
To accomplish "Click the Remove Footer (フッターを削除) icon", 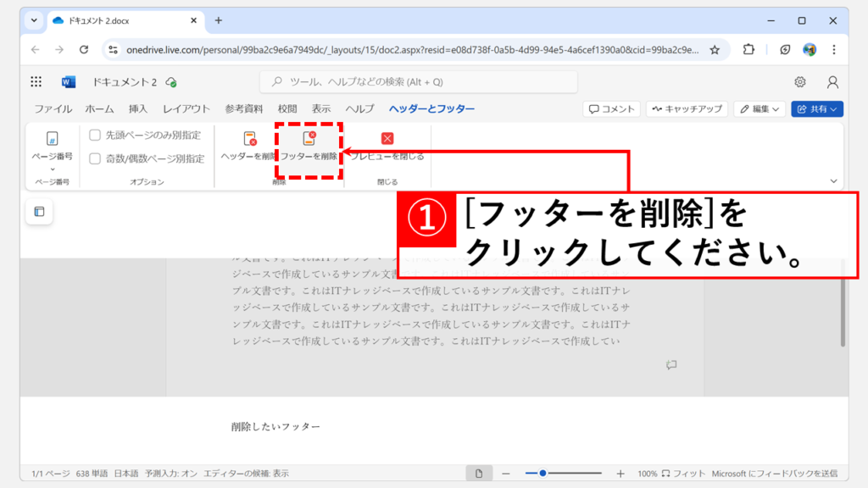I will pyautogui.click(x=309, y=139).
